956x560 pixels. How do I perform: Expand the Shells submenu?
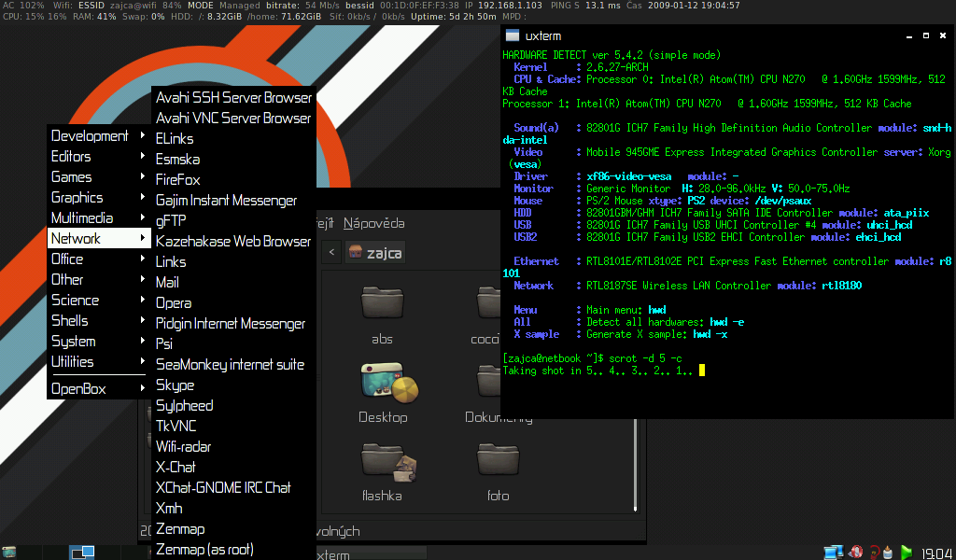click(97, 320)
